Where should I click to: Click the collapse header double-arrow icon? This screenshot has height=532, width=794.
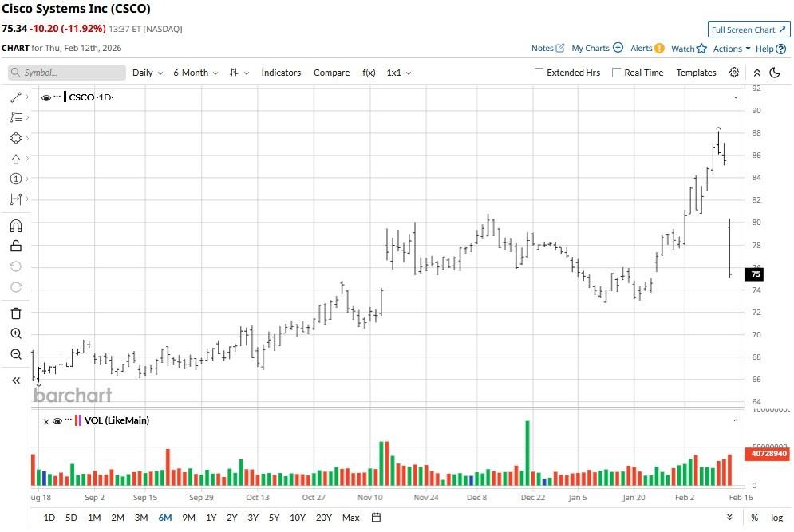tap(756, 73)
